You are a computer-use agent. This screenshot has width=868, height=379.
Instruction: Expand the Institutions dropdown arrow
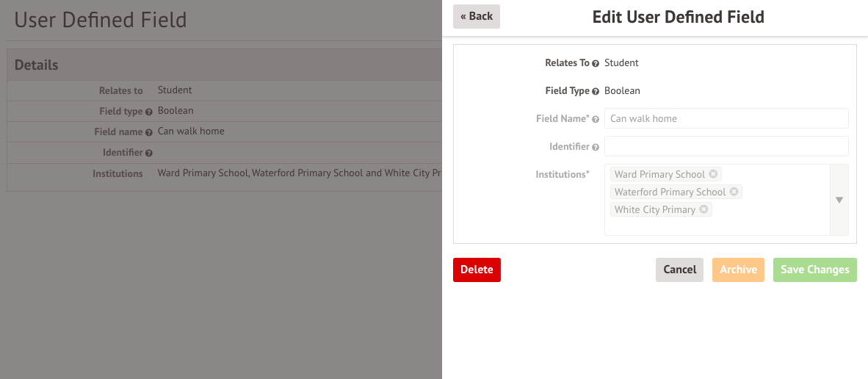coord(839,200)
